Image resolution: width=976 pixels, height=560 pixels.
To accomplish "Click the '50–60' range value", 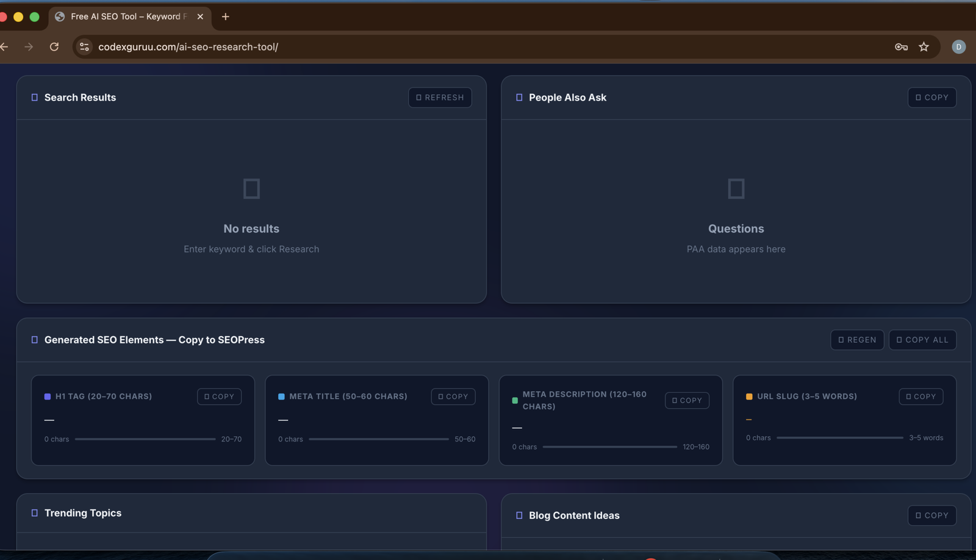I will 465,439.
